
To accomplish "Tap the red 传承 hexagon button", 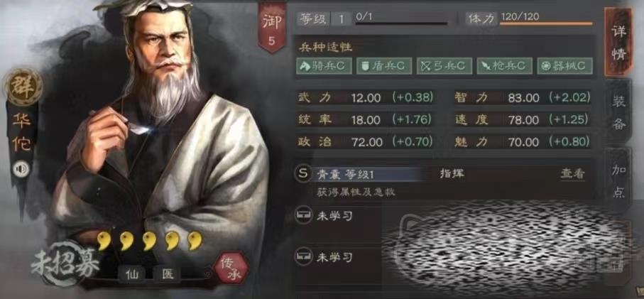I will pyautogui.click(x=231, y=268).
